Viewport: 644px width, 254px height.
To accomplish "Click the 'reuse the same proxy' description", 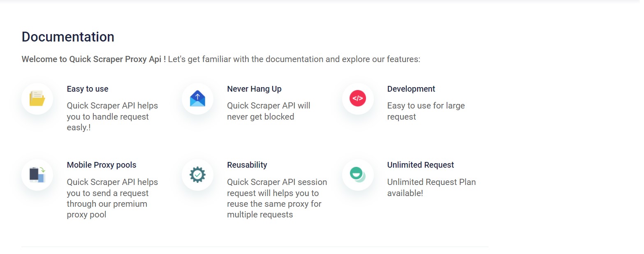I will 274,204.
